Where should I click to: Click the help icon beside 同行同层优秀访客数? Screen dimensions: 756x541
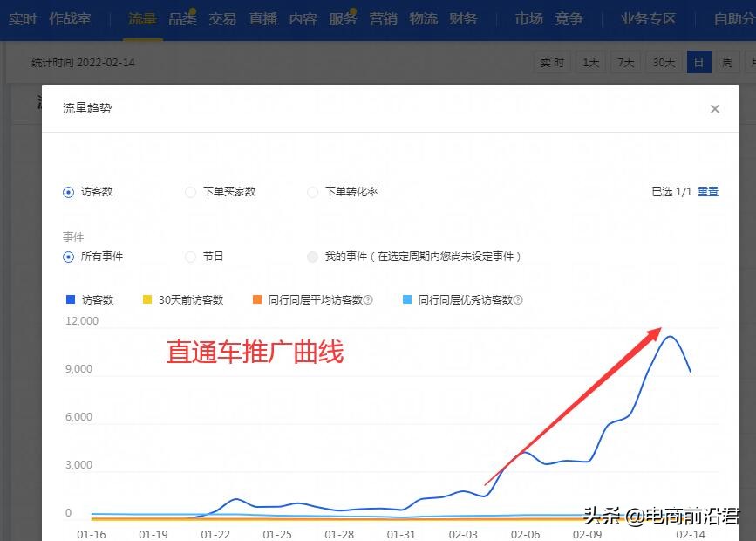point(518,299)
